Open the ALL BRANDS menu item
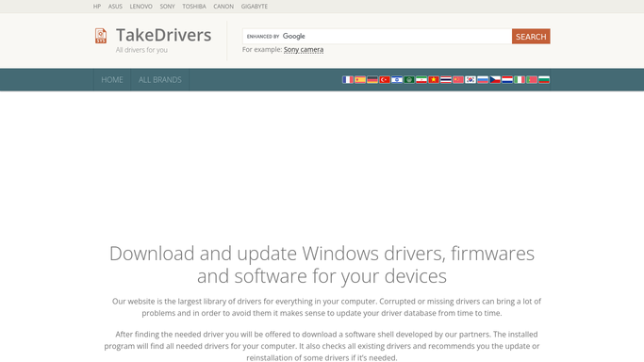 click(159, 79)
